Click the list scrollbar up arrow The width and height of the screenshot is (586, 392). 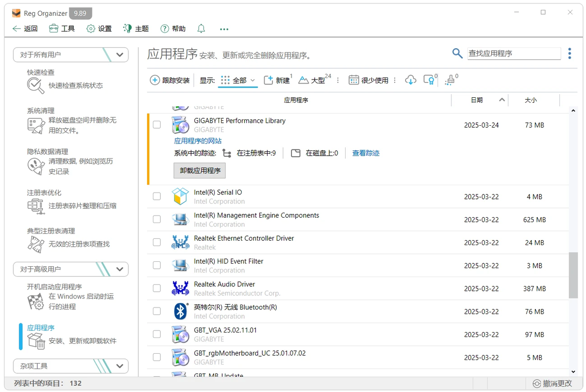(x=573, y=111)
